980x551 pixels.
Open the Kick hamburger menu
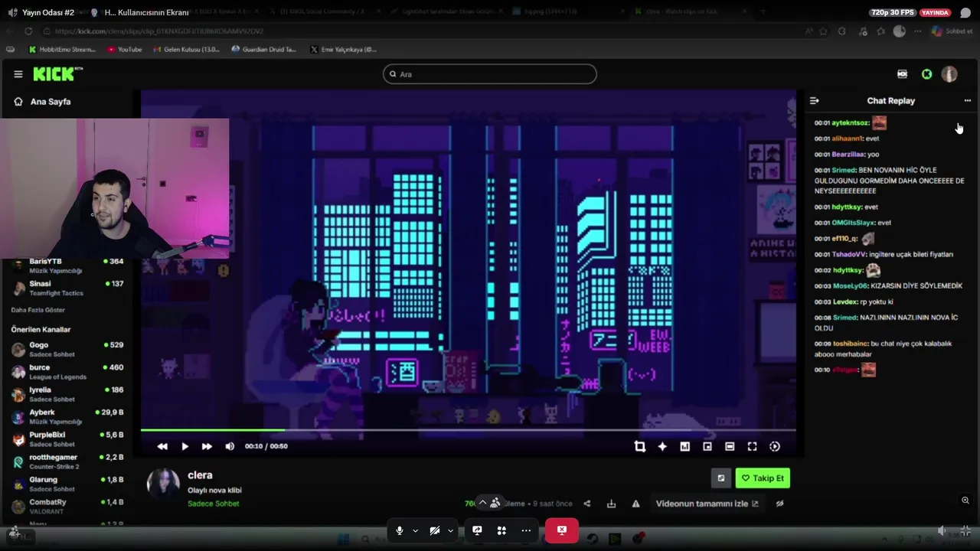pos(18,74)
